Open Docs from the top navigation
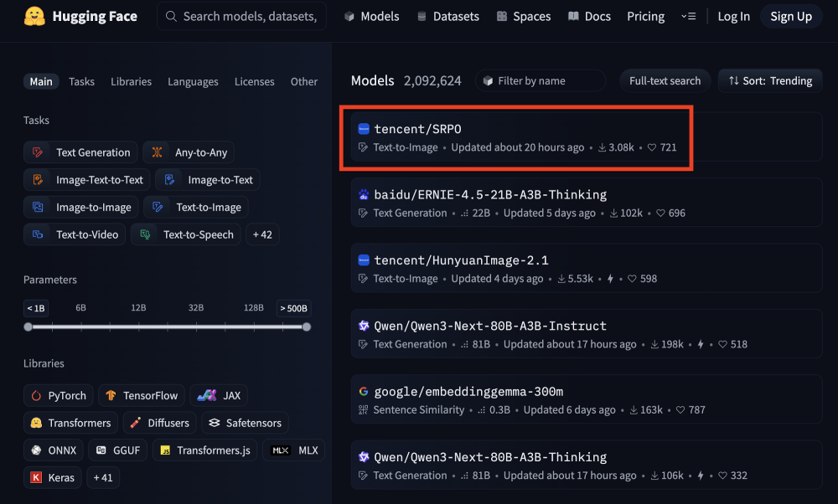This screenshot has height=504, width=838. click(x=588, y=17)
